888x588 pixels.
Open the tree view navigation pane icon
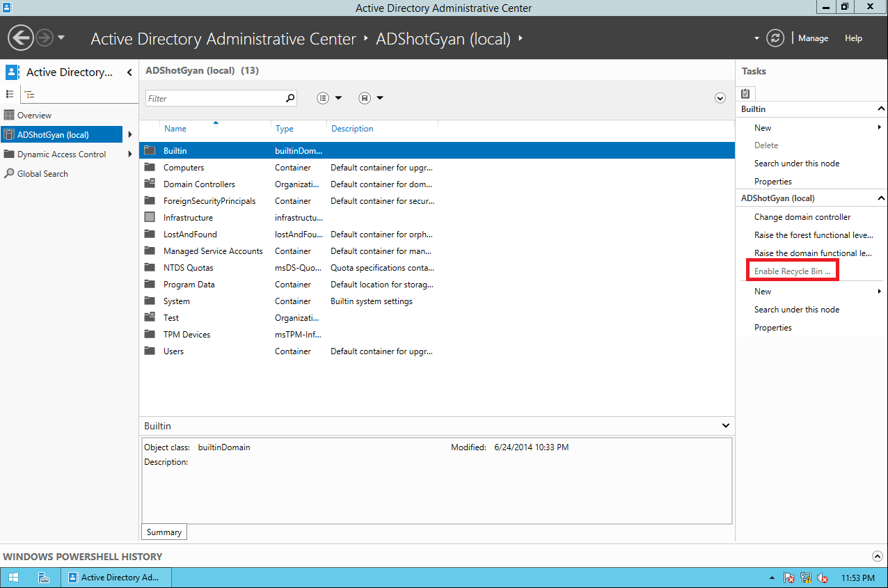(28, 94)
